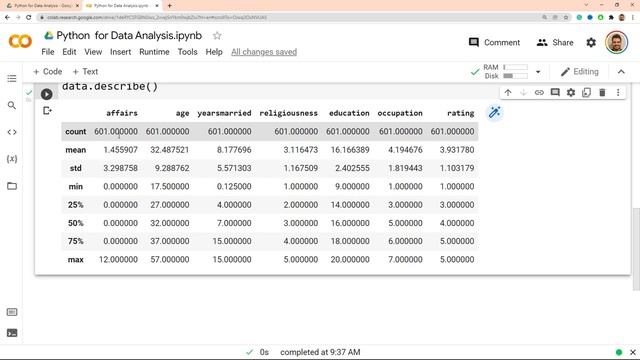Click the Share button
This screenshot has width=640, height=360.
tap(555, 42)
